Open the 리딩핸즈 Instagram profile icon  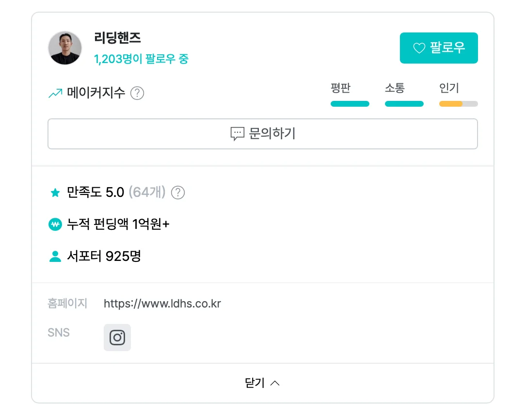point(117,337)
